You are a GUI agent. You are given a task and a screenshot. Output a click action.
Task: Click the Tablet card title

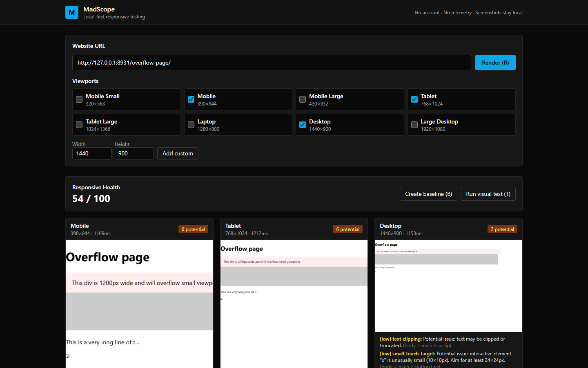233,226
